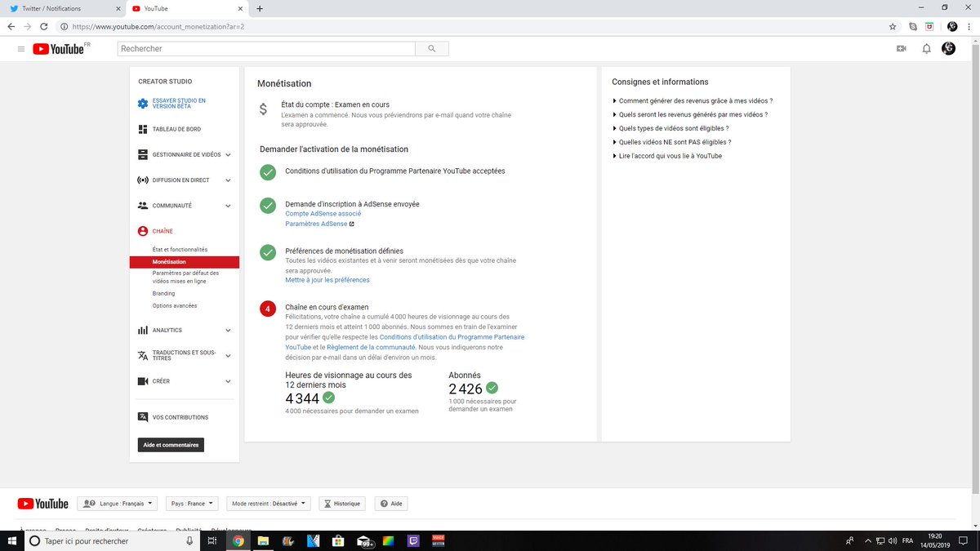Focus the Rechercher search field
The width and height of the screenshot is (980, 551).
266,49
